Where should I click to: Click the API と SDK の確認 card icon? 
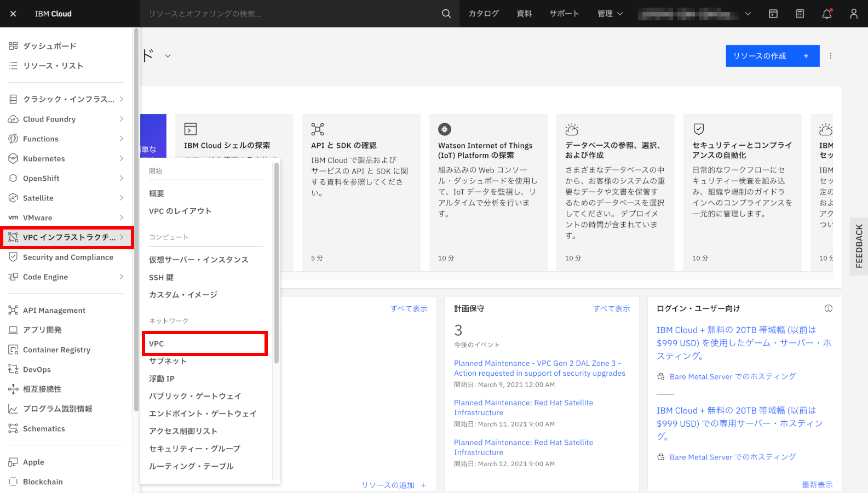click(318, 129)
